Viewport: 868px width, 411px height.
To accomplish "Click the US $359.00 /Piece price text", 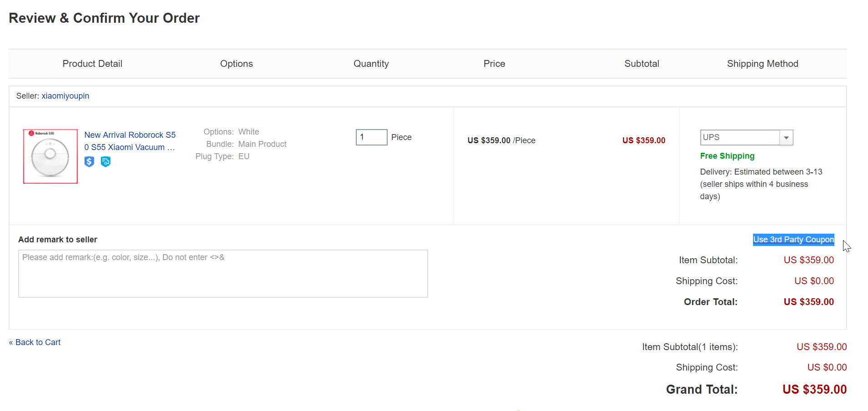I will (501, 140).
